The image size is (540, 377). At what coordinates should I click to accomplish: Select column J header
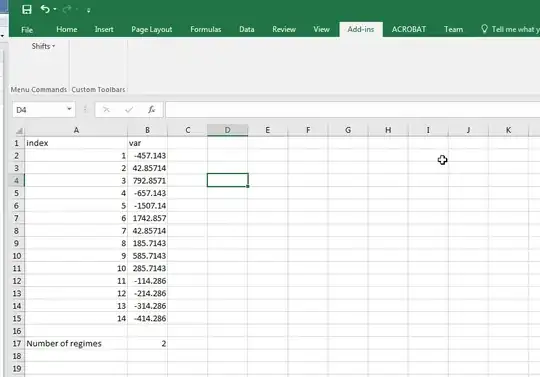pyautogui.click(x=468, y=130)
